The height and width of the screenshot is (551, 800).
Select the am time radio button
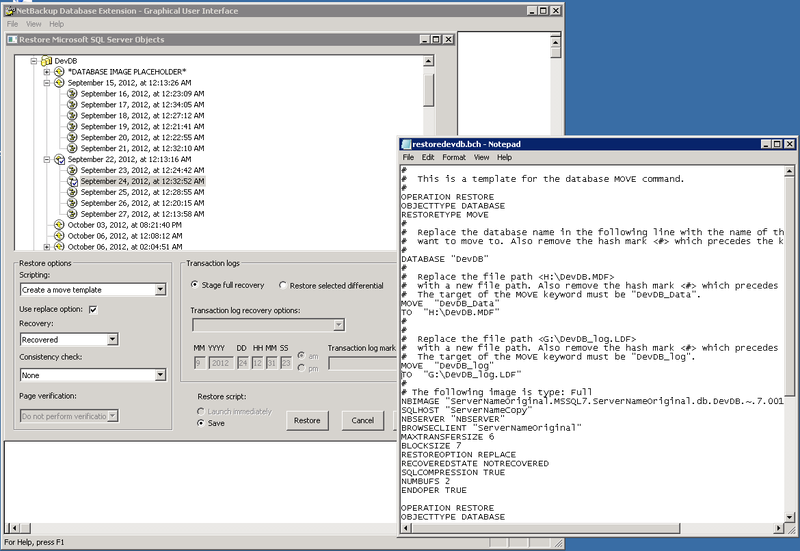tap(301, 356)
